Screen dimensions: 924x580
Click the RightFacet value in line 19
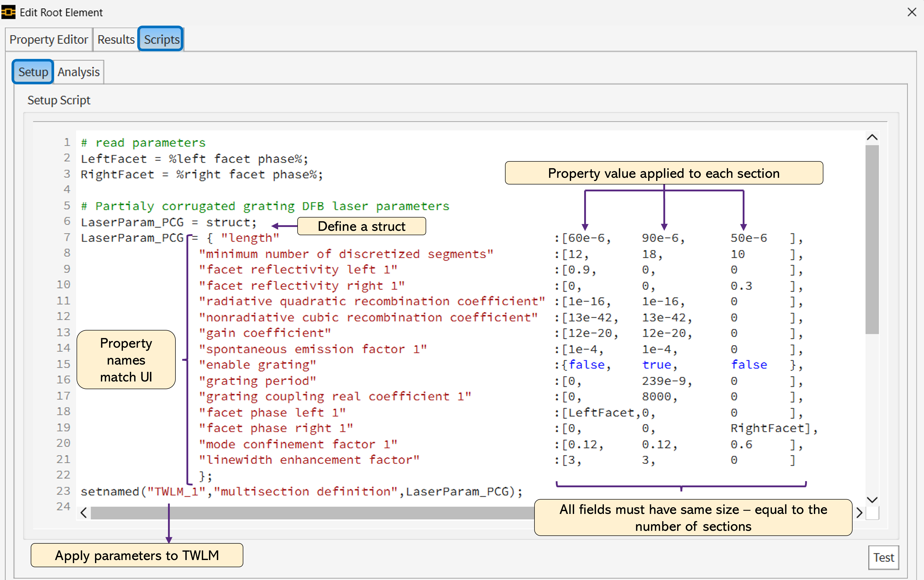[x=767, y=429]
